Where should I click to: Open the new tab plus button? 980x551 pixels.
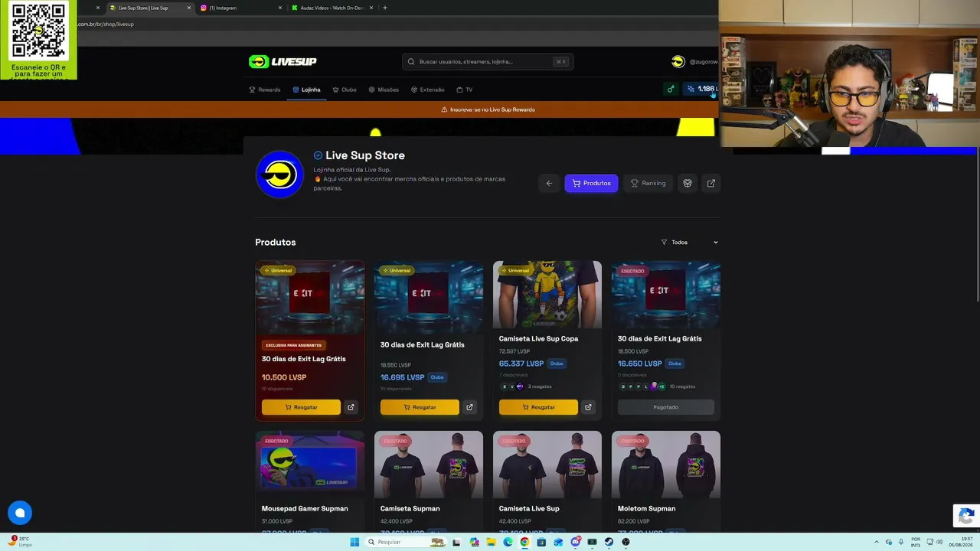(x=384, y=8)
